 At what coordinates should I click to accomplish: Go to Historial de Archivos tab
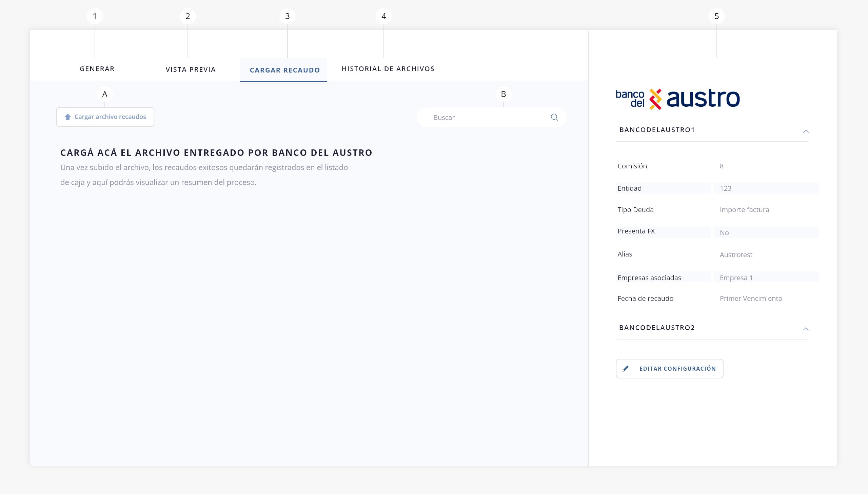coord(388,69)
